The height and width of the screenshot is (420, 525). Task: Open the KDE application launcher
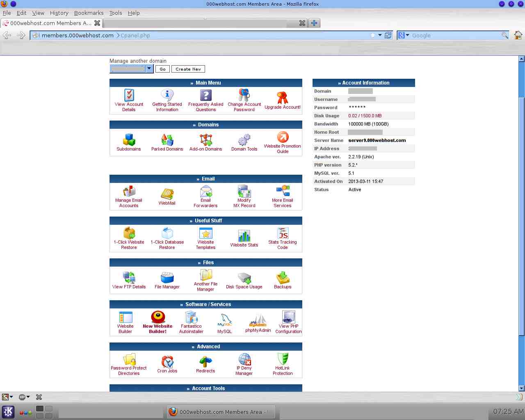click(x=8, y=412)
